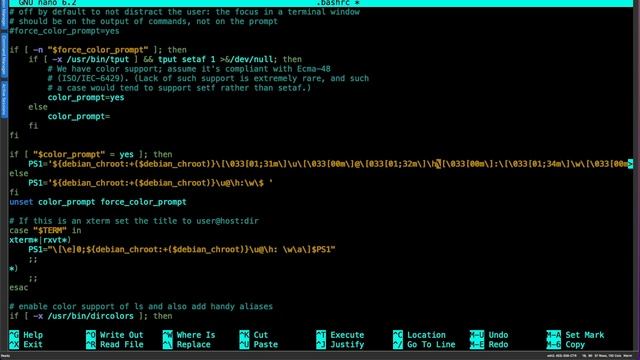Click the 'Ready' status bar text
The height and width of the screenshot is (360, 640).
(x=5, y=356)
